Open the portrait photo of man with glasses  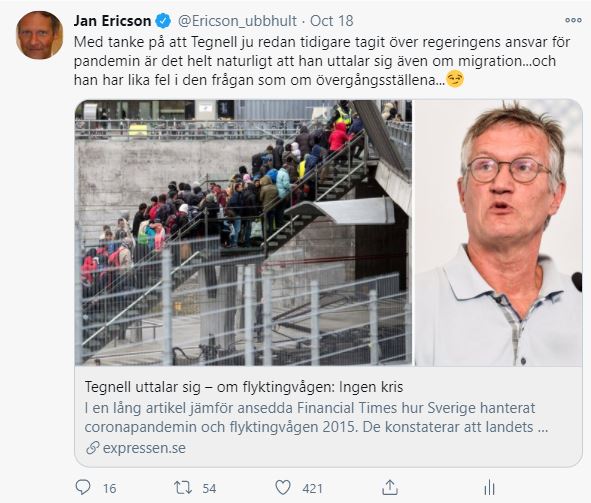498,232
